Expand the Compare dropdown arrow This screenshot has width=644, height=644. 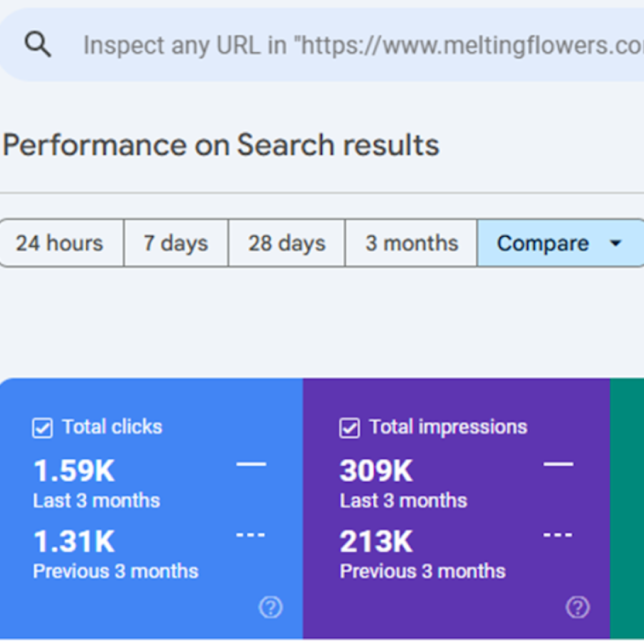click(x=616, y=243)
